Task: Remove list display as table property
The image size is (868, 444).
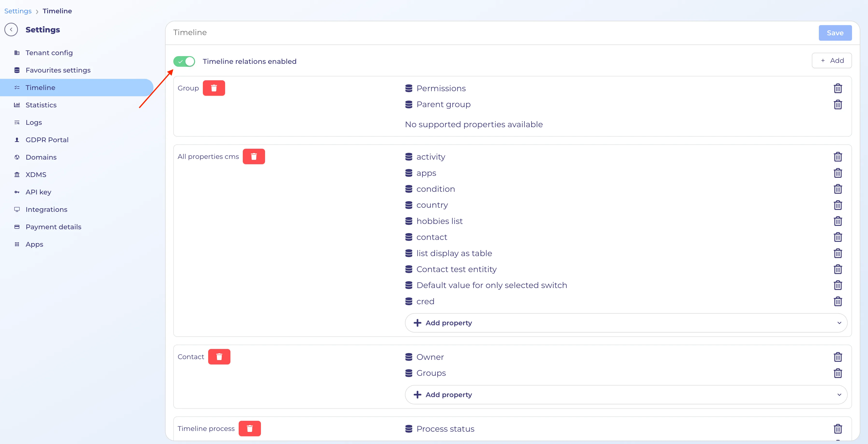Action: tap(838, 253)
